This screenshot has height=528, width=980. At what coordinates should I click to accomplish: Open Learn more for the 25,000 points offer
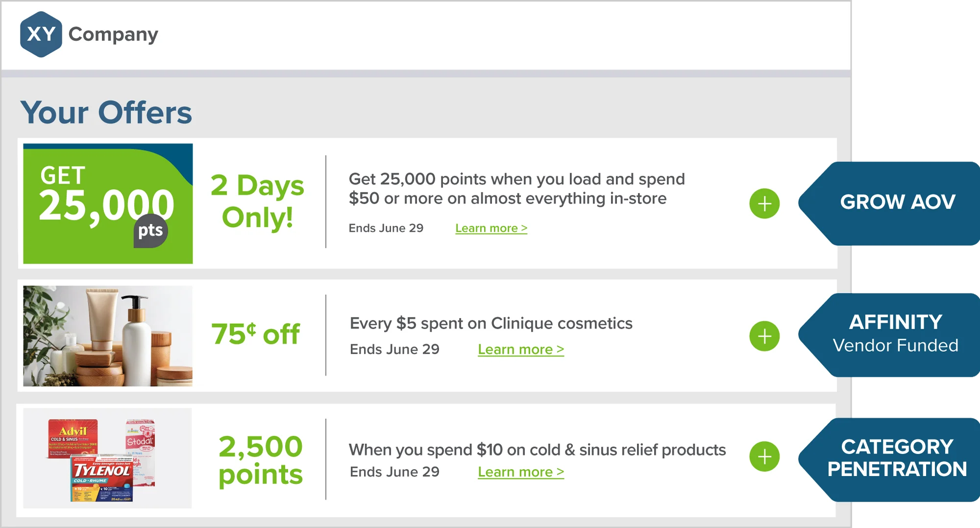tap(491, 228)
